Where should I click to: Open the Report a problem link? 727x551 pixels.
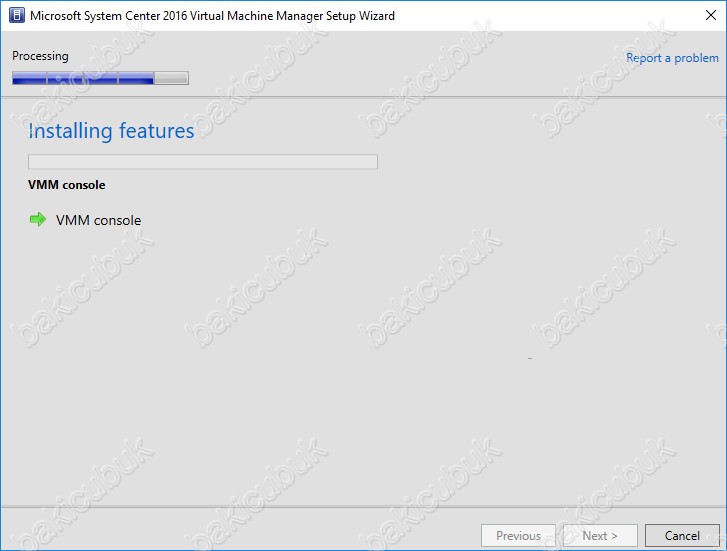[x=672, y=58]
